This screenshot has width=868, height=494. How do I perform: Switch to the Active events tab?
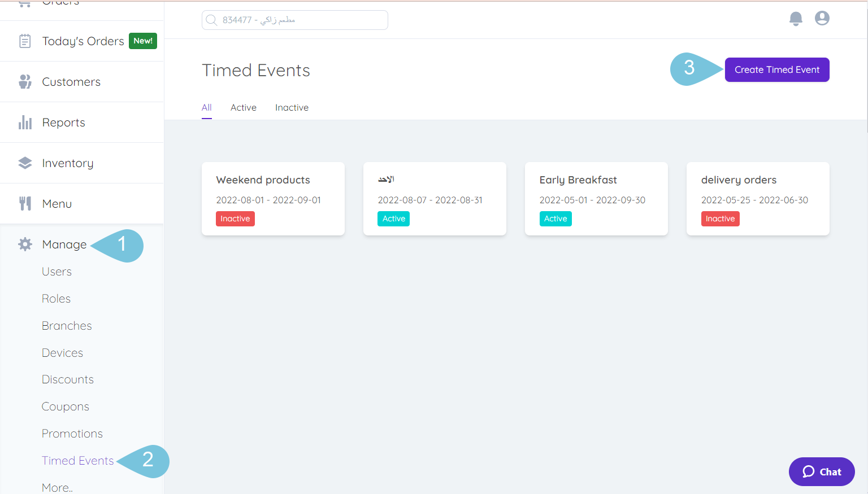(x=243, y=107)
